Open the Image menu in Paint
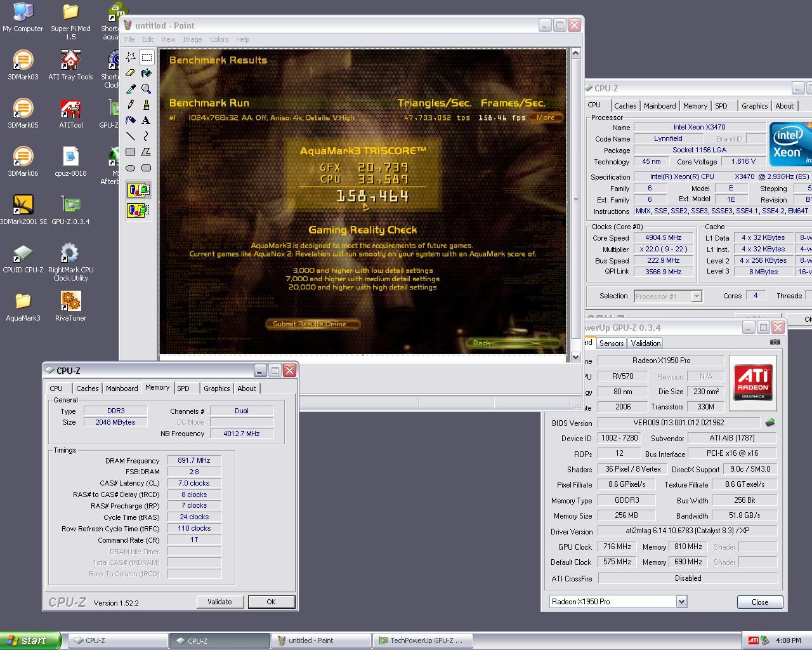This screenshot has height=650, width=812. coord(192,39)
